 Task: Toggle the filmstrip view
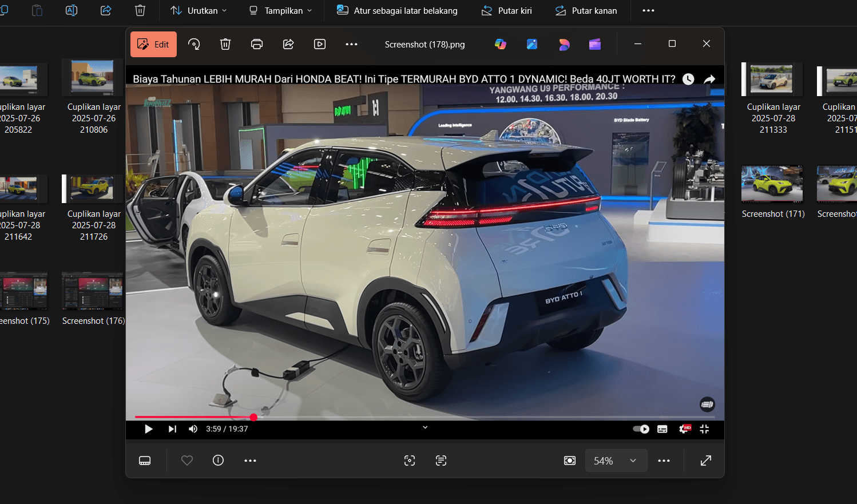pyautogui.click(x=145, y=461)
